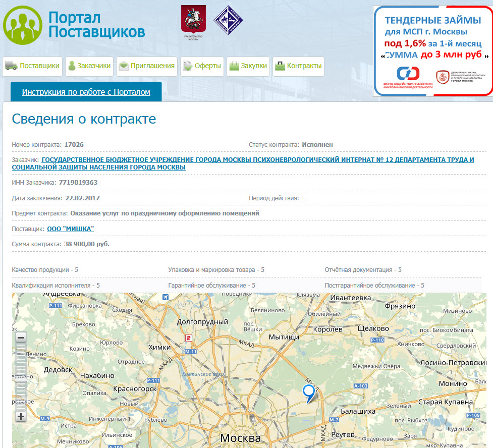Click the Тендерные займы advertisement banner
The width and height of the screenshot is (493, 448).
click(x=433, y=50)
